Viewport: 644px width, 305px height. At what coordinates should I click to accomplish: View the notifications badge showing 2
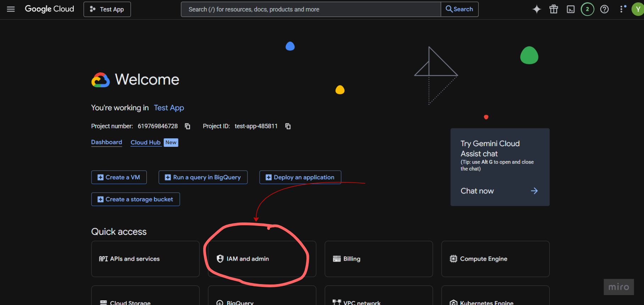pyautogui.click(x=588, y=9)
